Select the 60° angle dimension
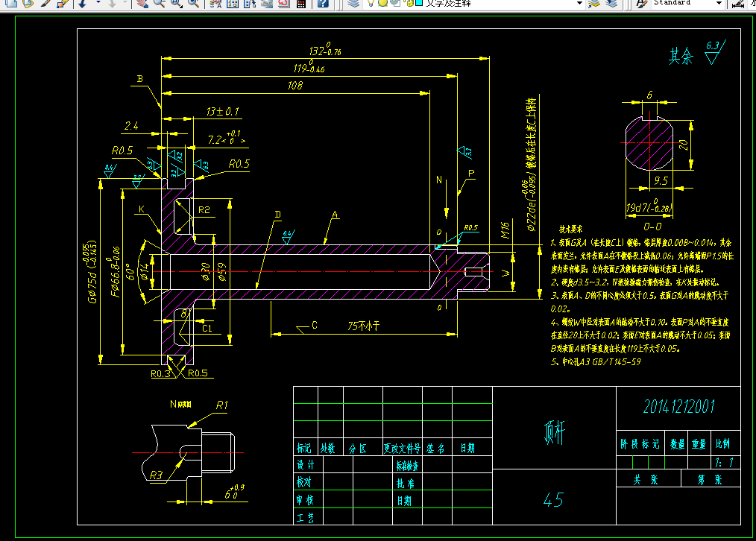 coord(130,271)
